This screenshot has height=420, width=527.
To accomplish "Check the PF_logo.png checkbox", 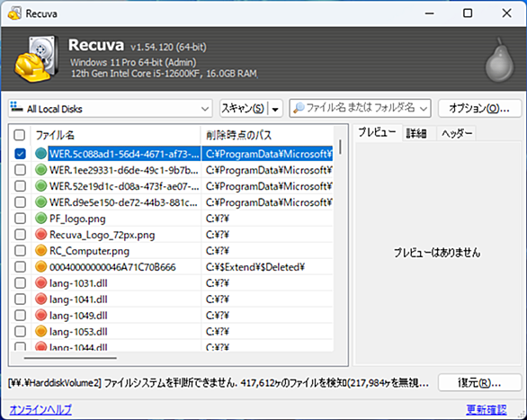I will pyautogui.click(x=20, y=219).
